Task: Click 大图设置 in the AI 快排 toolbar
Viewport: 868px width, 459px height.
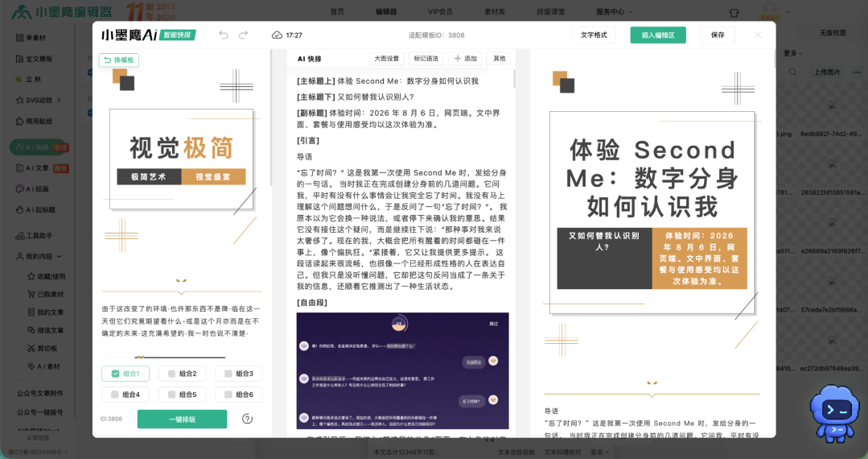Action: (386, 59)
